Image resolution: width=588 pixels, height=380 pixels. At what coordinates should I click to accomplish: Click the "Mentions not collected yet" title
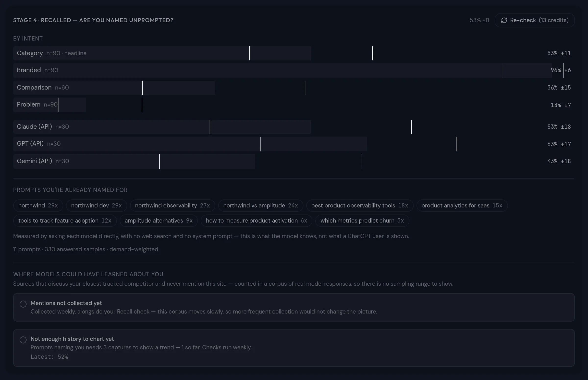[x=66, y=303]
